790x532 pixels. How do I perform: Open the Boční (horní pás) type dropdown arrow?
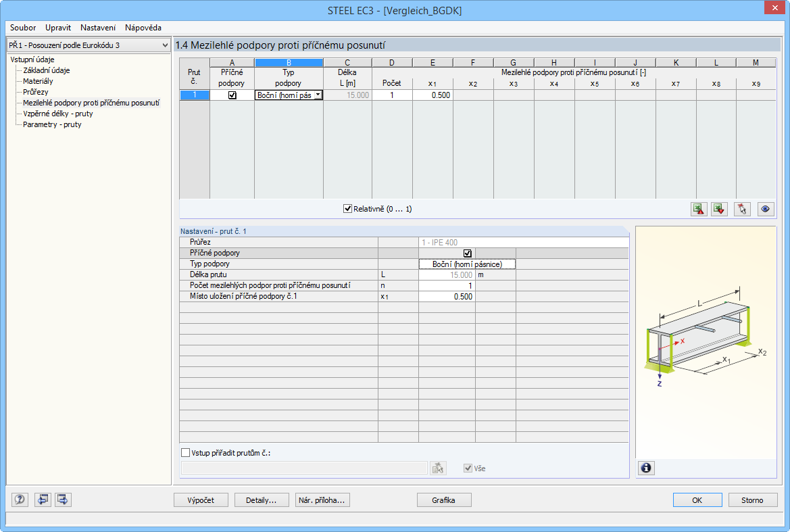pos(318,95)
